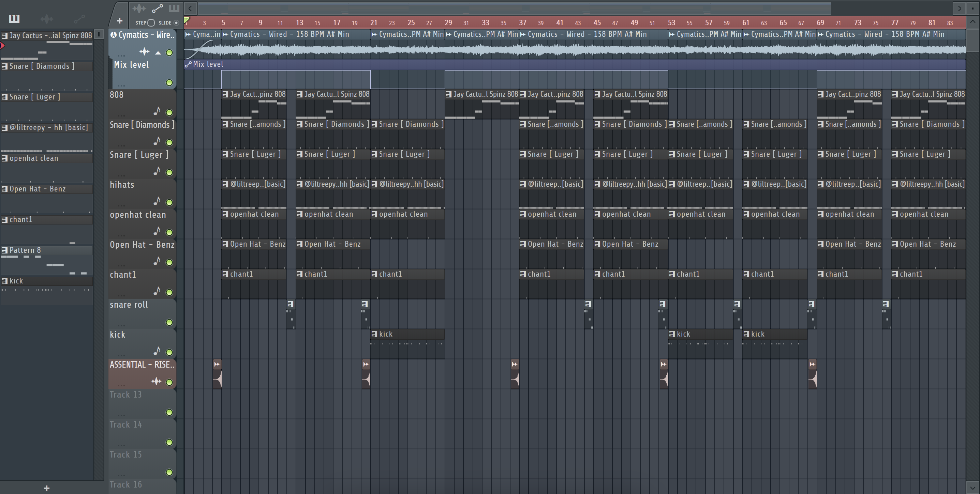Select the Track 14 header

click(142, 434)
